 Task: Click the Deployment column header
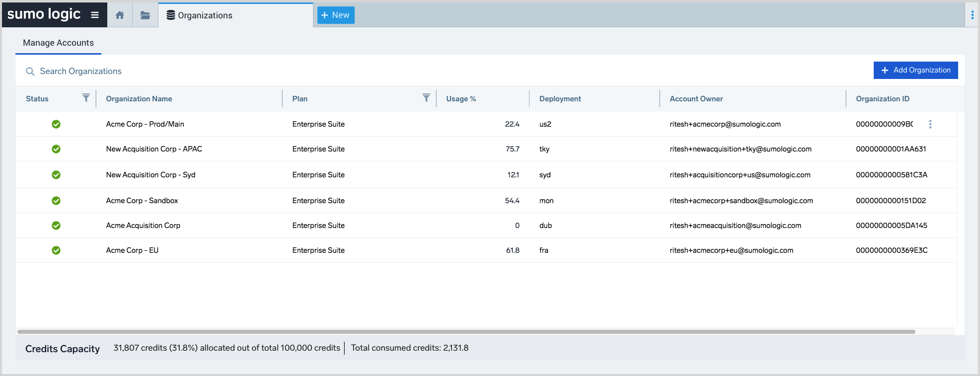click(560, 99)
